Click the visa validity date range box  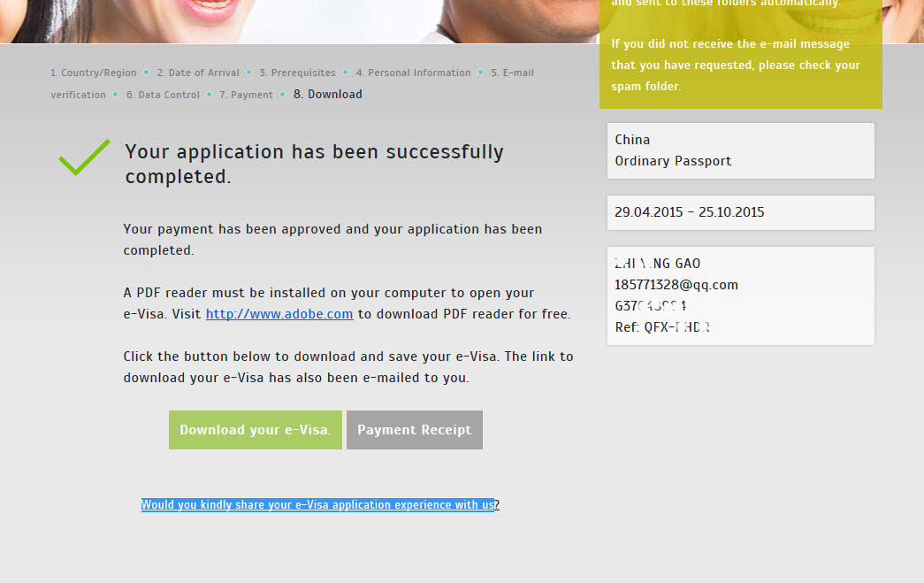[x=740, y=212]
